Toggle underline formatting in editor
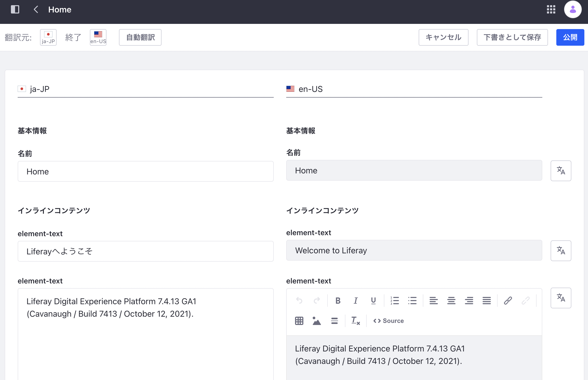Image resolution: width=588 pixels, height=380 pixels. pos(373,301)
